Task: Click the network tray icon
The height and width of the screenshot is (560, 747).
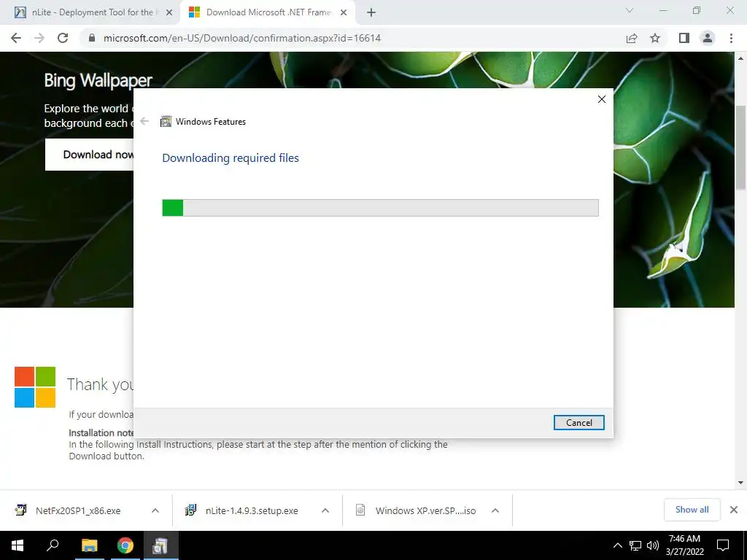Action: point(635,545)
